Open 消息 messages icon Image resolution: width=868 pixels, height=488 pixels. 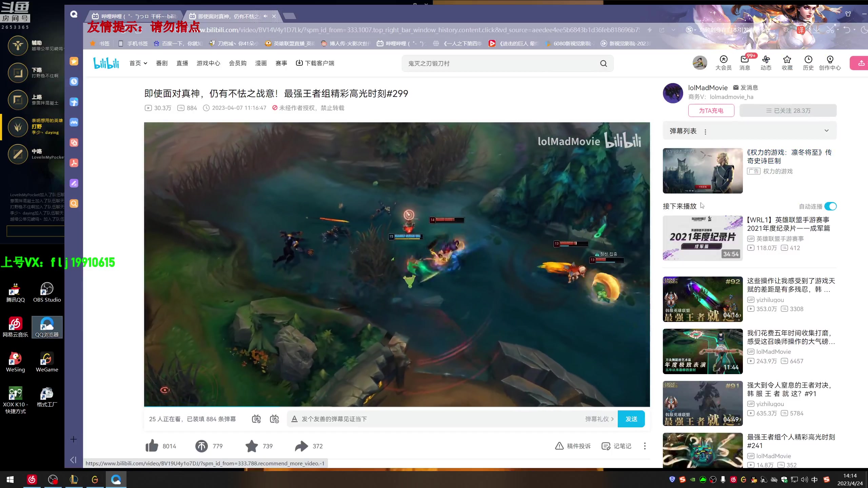(745, 63)
